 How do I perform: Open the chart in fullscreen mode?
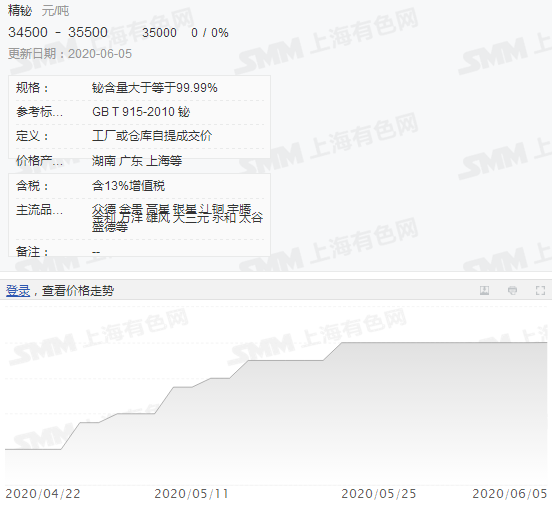coord(540,290)
